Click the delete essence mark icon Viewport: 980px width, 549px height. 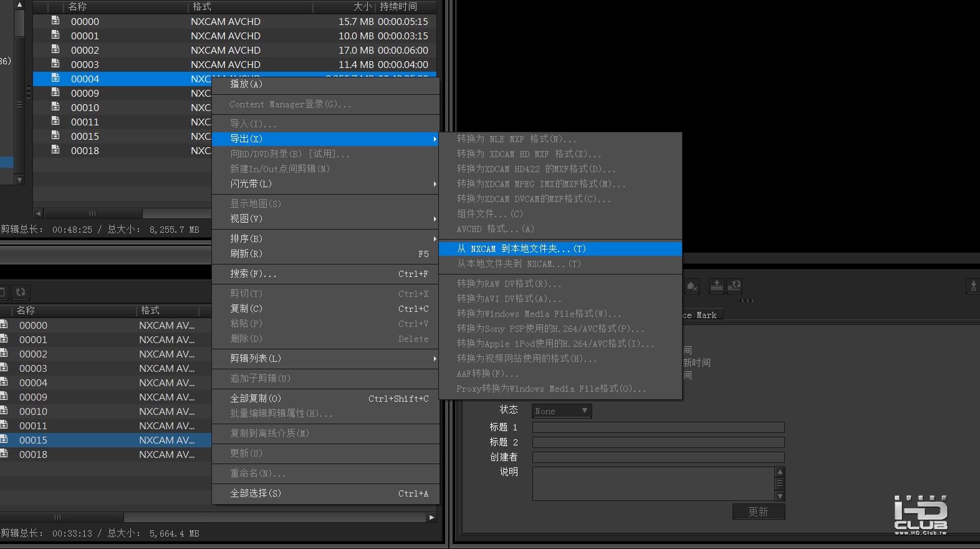692,286
